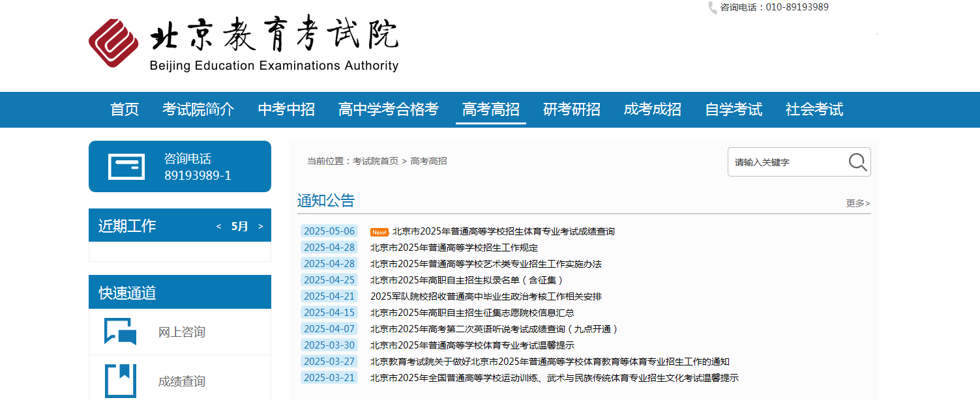Open 首页 in navigation bar

tap(125, 109)
